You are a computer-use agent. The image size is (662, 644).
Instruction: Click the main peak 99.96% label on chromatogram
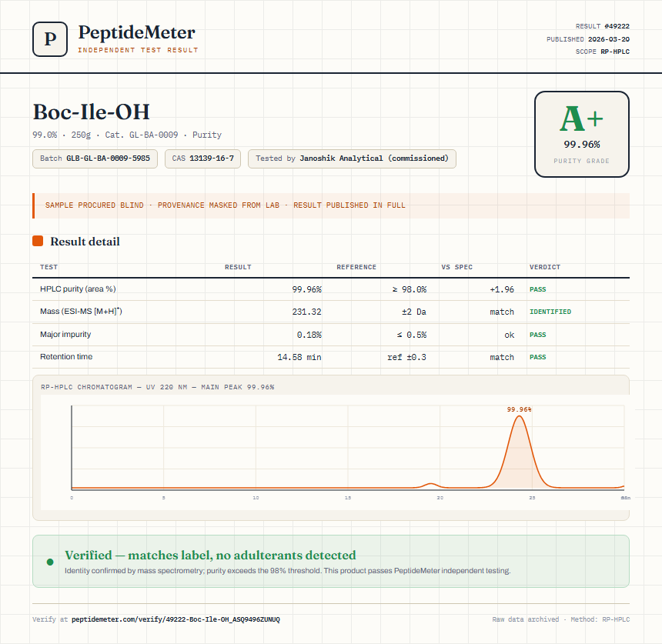(x=519, y=409)
